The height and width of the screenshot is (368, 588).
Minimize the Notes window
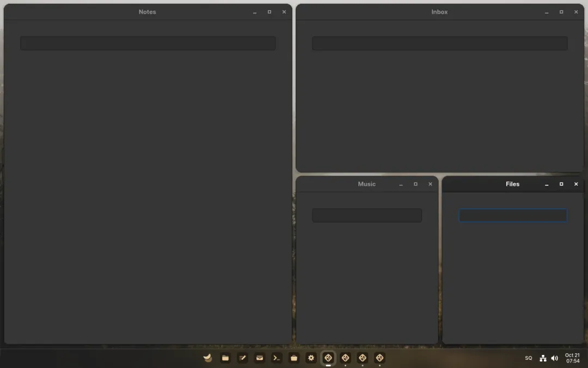click(x=255, y=12)
